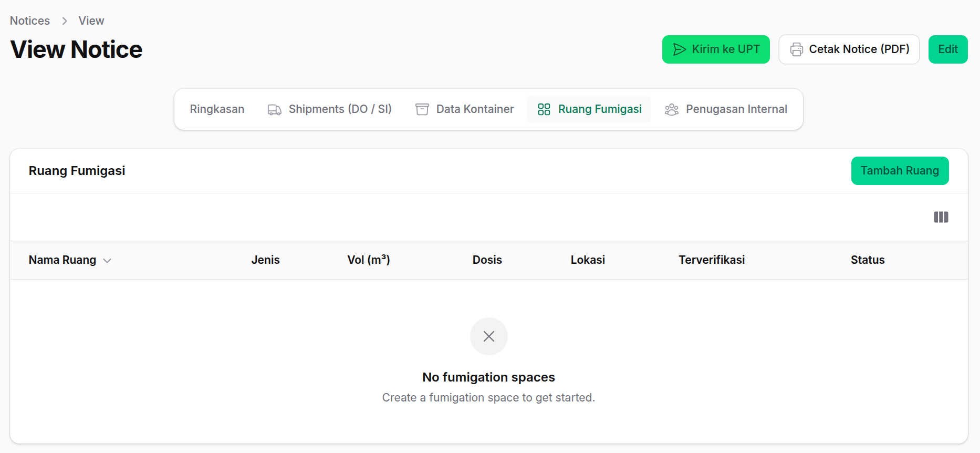The height and width of the screenshot is (453, 980).
Task: Navigate to the Notices breadcrumb link
Action: [30, 21]
